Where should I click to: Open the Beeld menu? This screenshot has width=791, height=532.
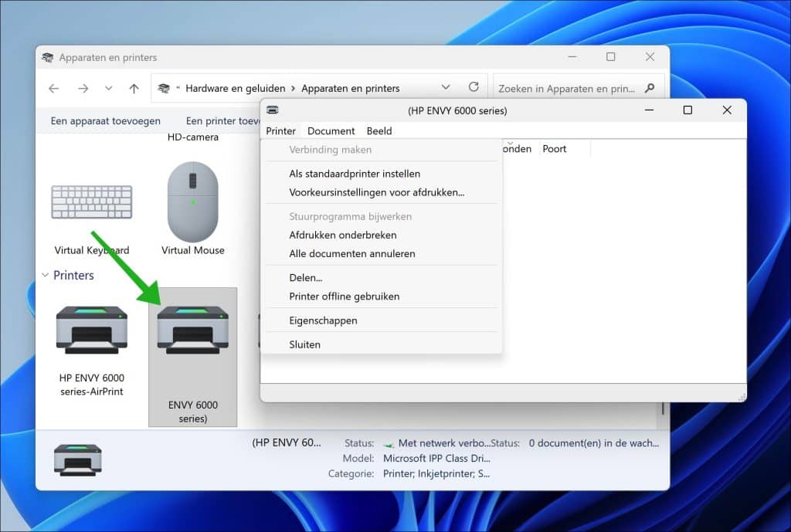(x=379, y=130)
